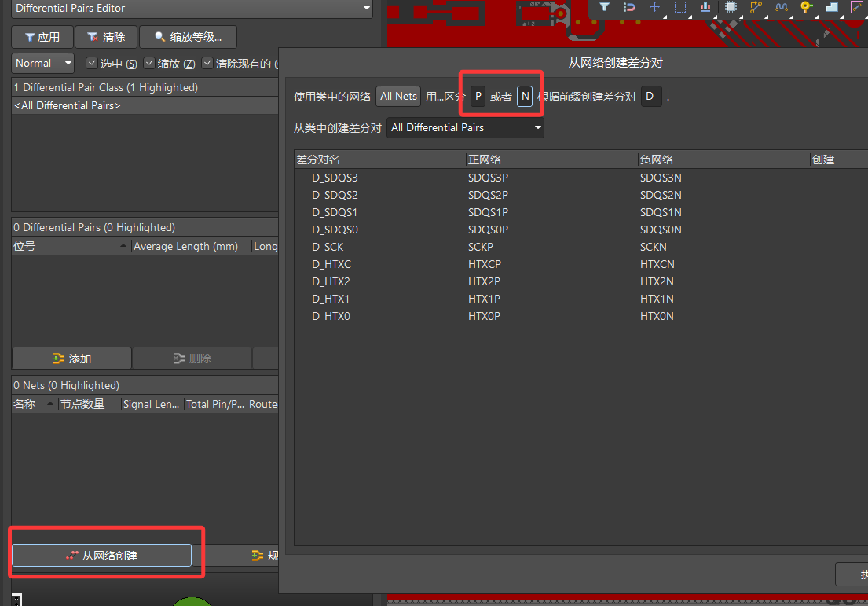Click the 删除 delete pair button
This screenshot has height=606, width=868.
pyautogui.click(x=192, y=358)
